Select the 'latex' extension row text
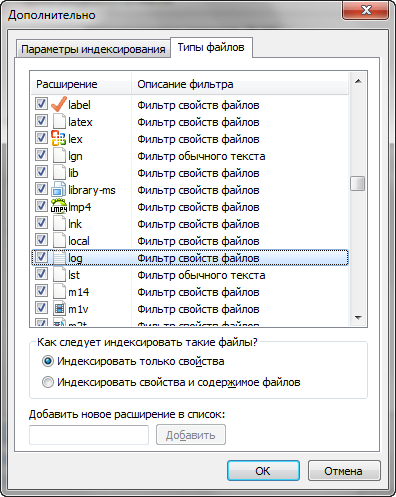The width and height of the screenshot is (396, 497). pos(80,122)
